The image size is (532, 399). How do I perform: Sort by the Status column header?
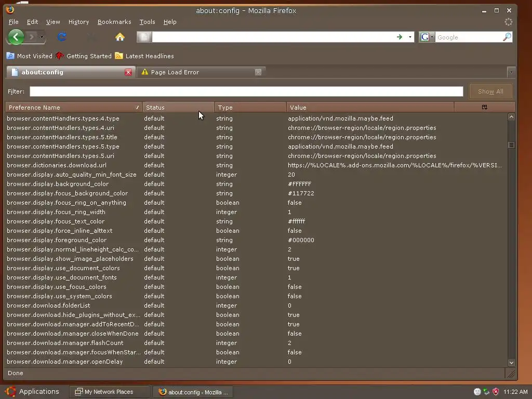click(178, 108)
